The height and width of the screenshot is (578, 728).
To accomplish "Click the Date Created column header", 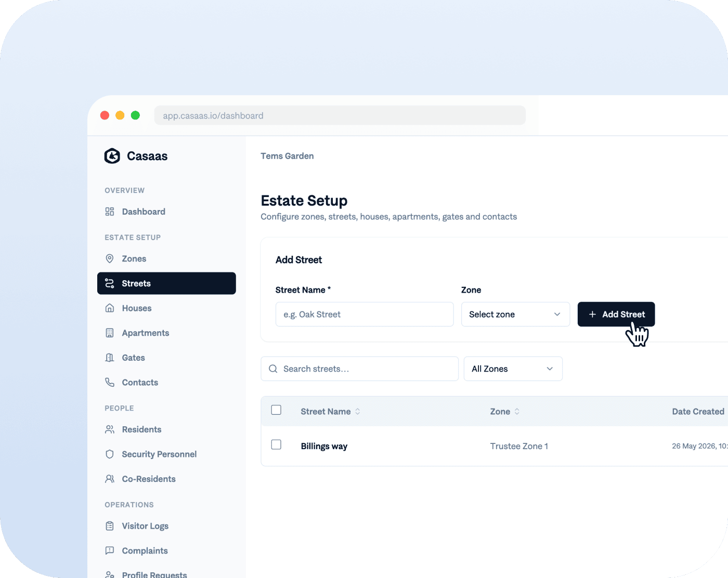I will (x=698, y=412).
